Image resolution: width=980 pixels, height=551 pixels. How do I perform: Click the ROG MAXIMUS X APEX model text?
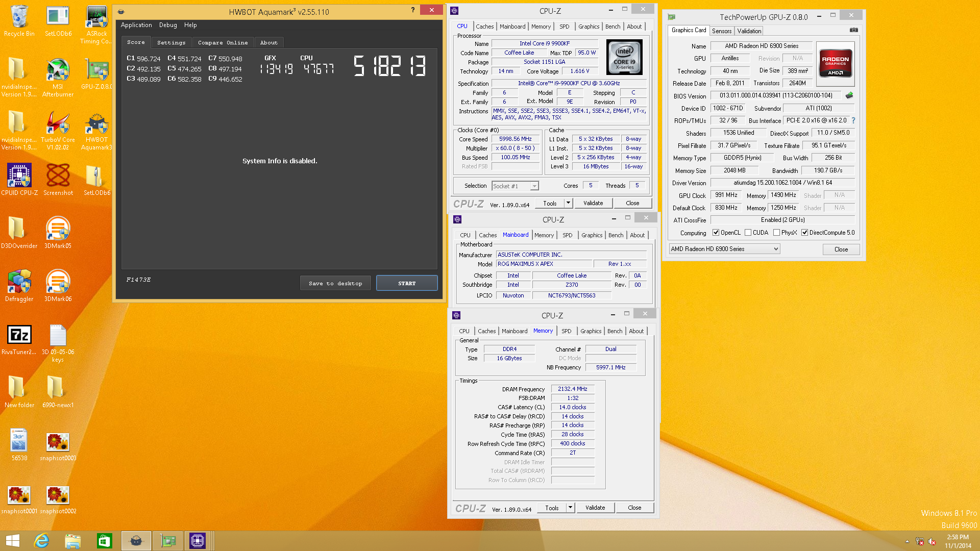[x=525, y=264]
